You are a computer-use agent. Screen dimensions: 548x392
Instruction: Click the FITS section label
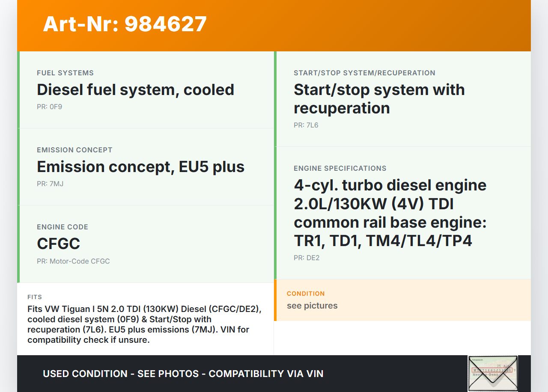pos(35,297)
